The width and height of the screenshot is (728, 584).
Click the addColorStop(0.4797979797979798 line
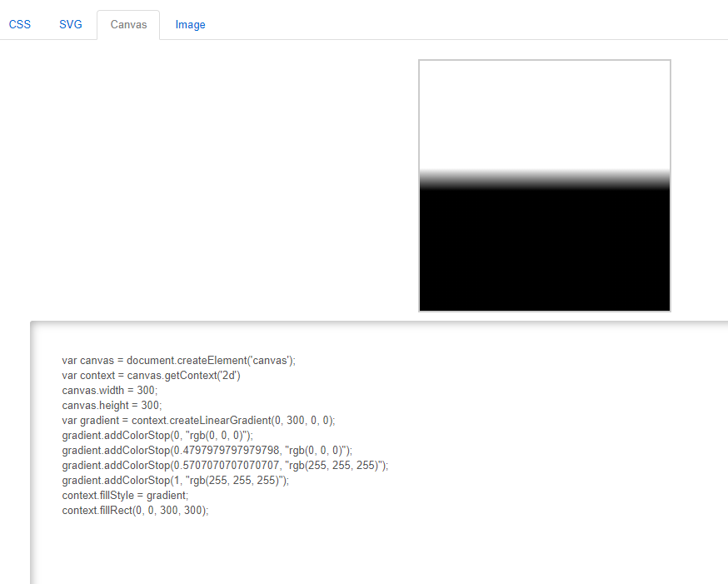(207, 451)
